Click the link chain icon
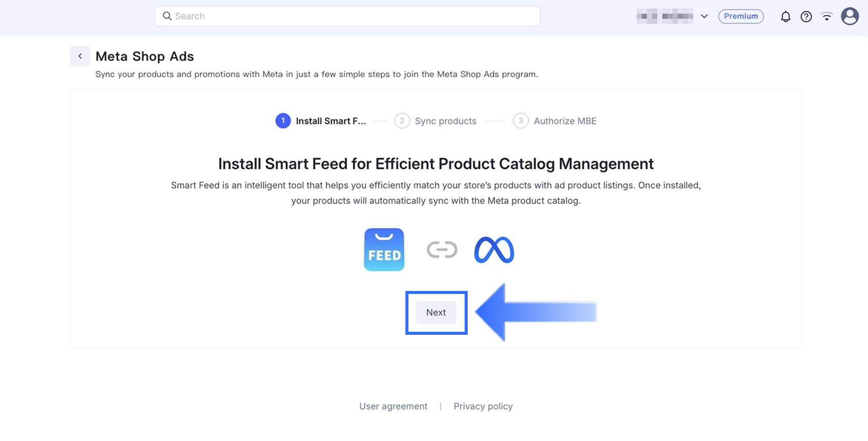The image size is (868, 441). [442, 250]
